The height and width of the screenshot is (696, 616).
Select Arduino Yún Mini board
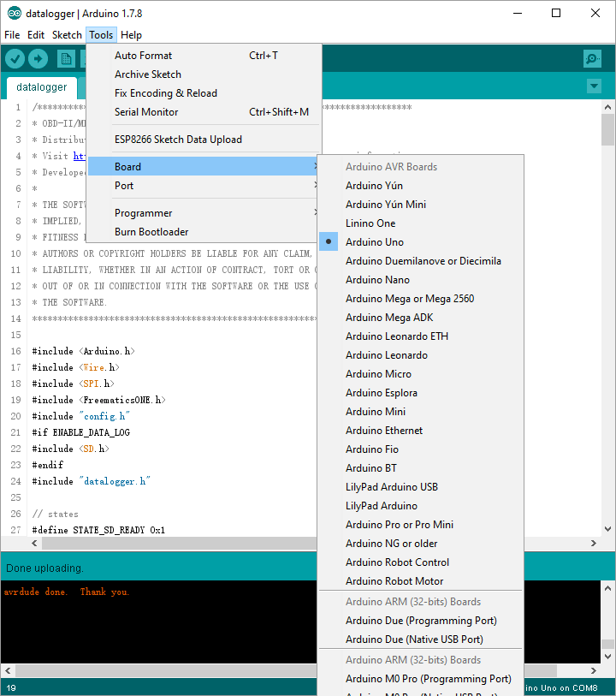click(x=421, y=205)
